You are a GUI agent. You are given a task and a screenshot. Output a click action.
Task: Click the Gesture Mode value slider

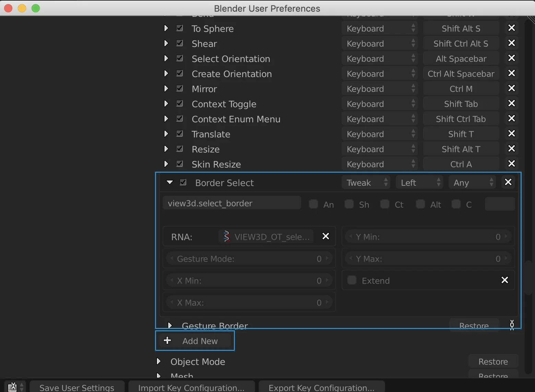(249, 258)
